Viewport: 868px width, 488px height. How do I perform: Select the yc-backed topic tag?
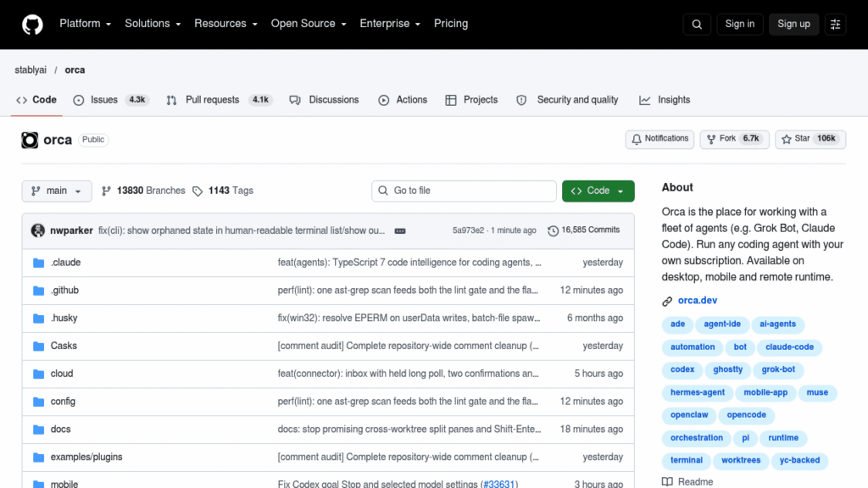[x=799, y=460]
